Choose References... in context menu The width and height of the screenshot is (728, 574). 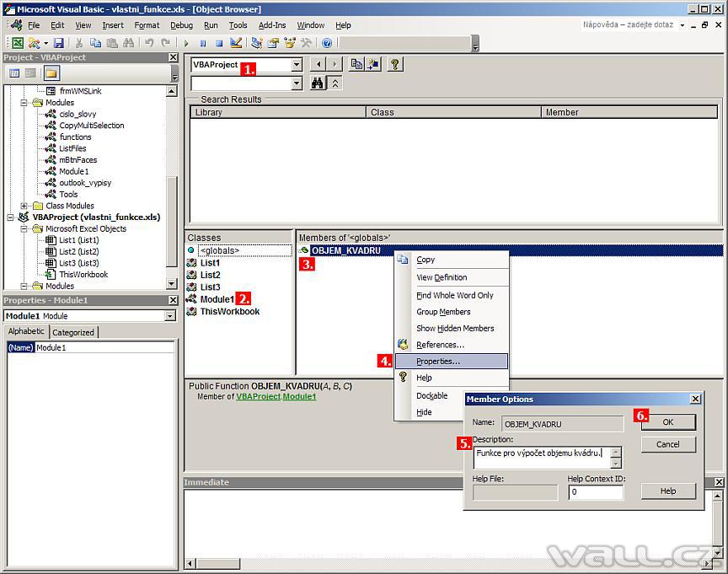click(452, 345)
